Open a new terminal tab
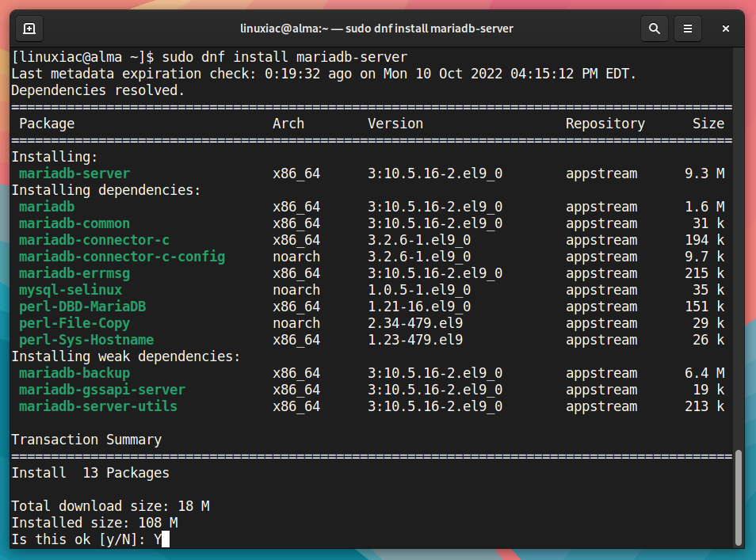This screenshot has width=756, height=560. [x=29, y=29]
